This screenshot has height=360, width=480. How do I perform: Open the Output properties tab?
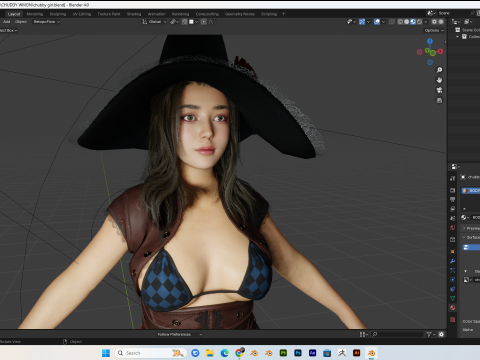click(452, 200)
